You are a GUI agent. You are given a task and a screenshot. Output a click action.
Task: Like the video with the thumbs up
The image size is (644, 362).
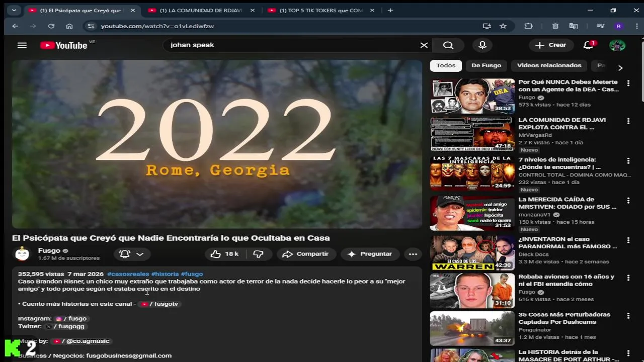point(224,254)
